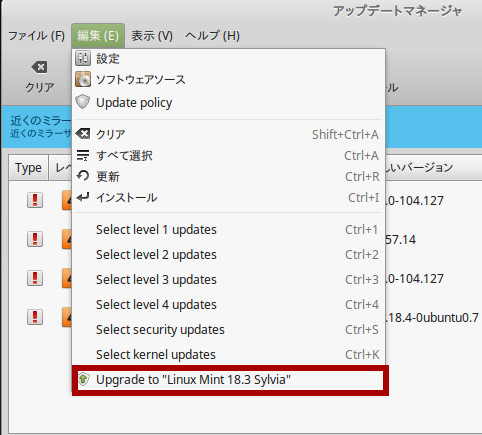Open the 表示 (V) menu
Screen dimensions: 482x435
[x=152, y=36]
